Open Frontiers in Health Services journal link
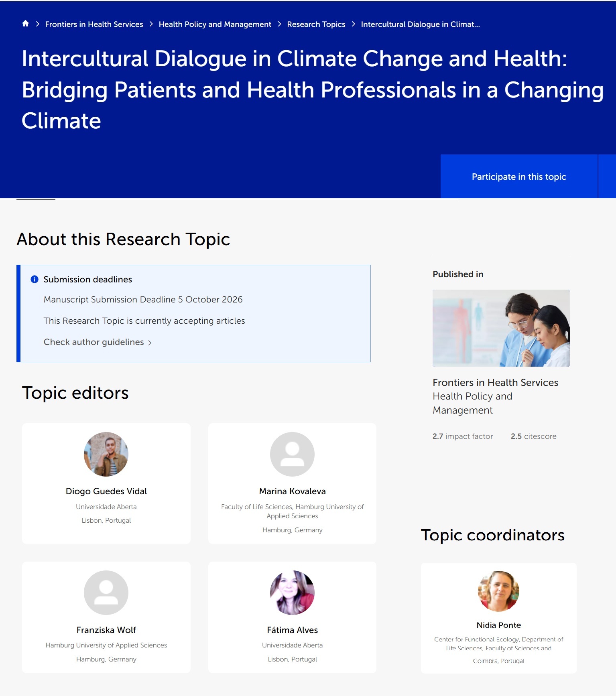Viewport: 616px width, 696px height. (x=495, y=383)
